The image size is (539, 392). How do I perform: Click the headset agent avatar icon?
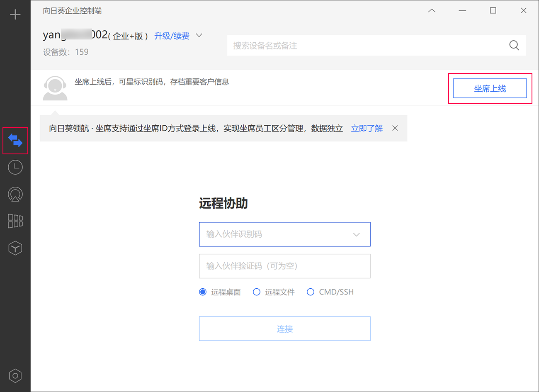[55, 88]
